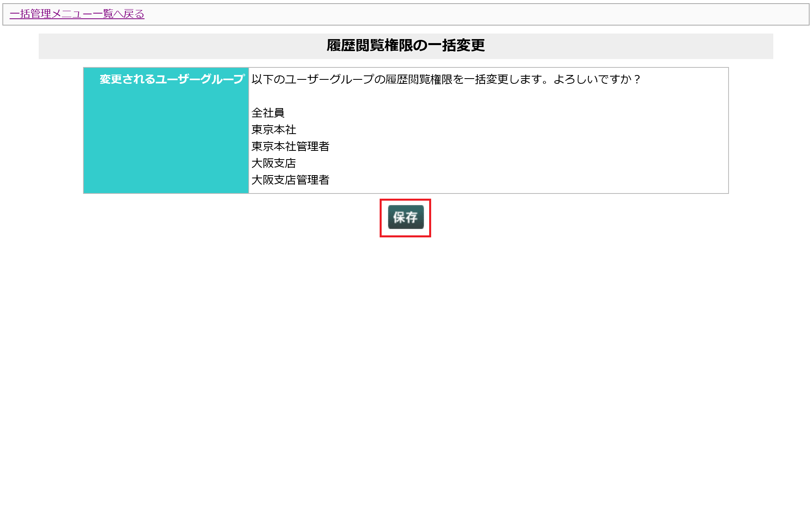Select the 東京本社管理者 group entry
The width and height of the screenshot is (812, 529).
(291, 146)
